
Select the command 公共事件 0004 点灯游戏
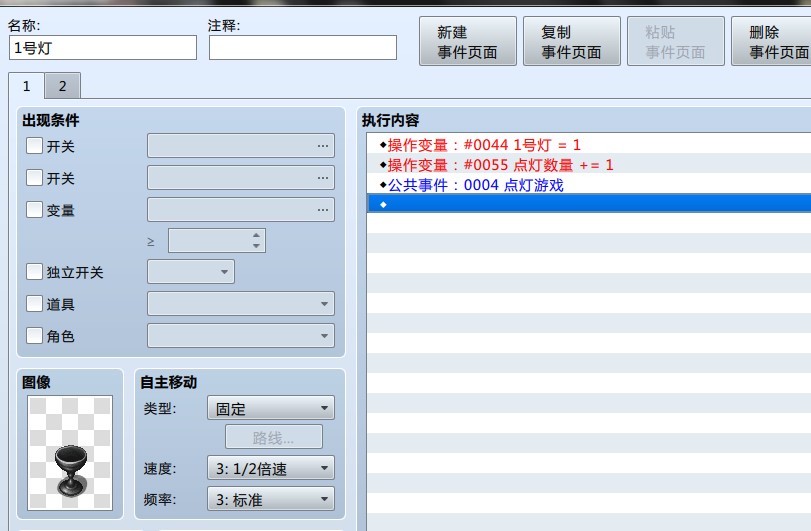(x=589, y=185)
